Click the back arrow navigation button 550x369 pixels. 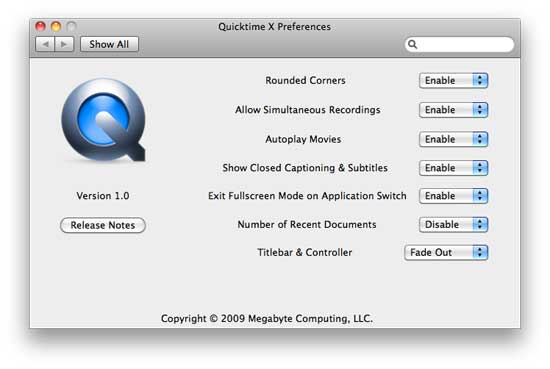click(45, 45)
